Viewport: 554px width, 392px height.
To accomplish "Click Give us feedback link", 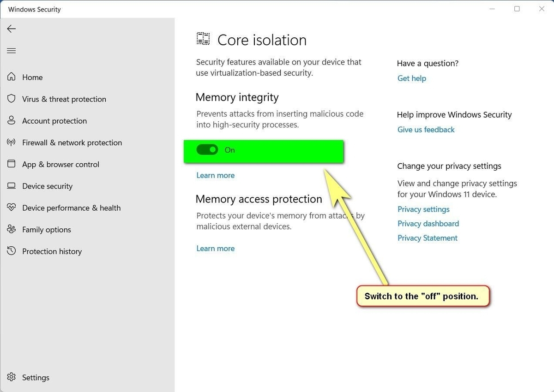I will pos(426,130).
